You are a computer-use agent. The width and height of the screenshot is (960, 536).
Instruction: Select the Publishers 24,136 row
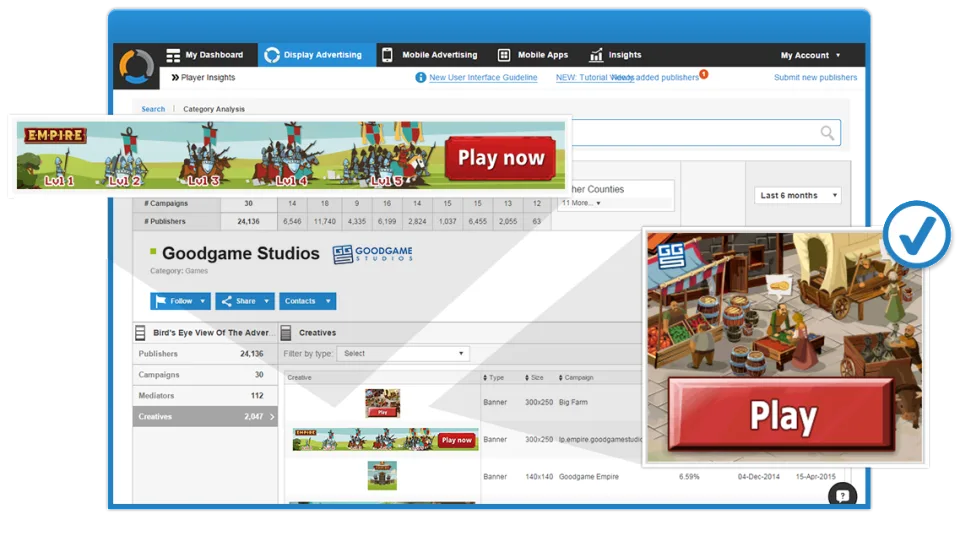[205, 353]
